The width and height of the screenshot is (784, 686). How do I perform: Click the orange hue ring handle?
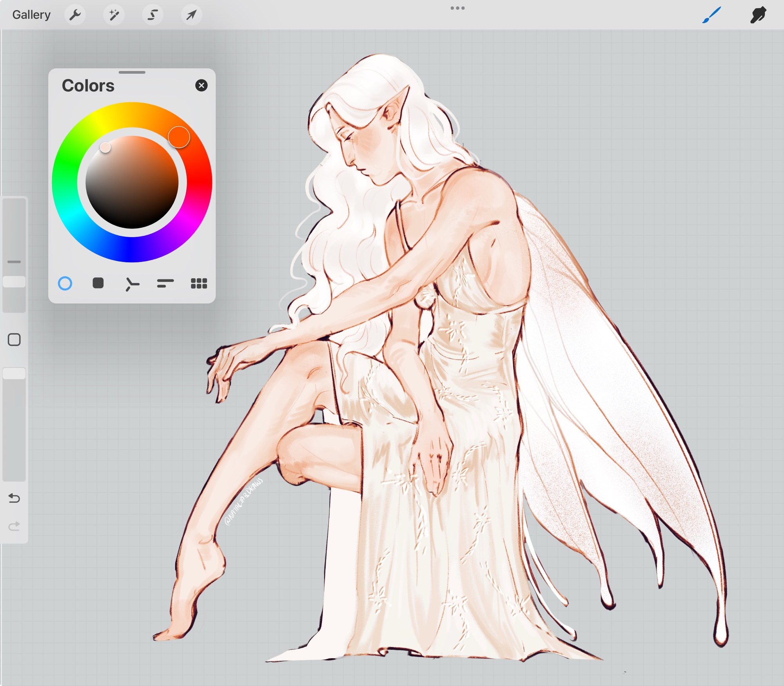pos(179,137)
